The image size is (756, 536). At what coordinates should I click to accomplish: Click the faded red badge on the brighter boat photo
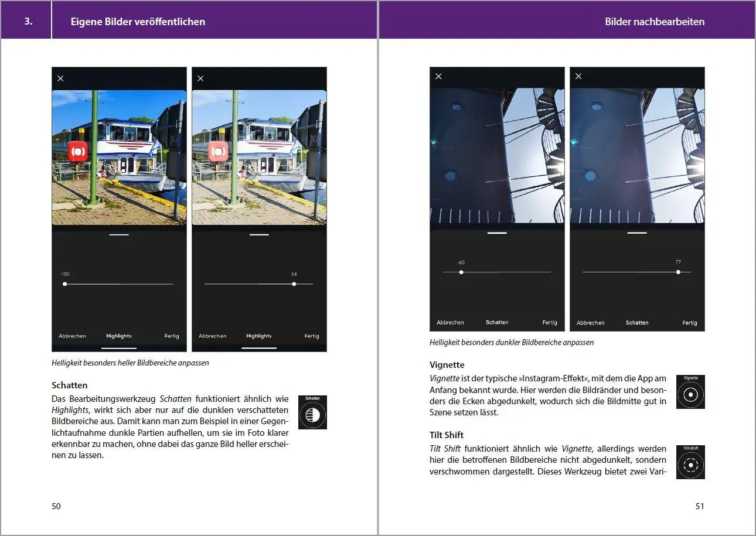(x=218, y=151)
